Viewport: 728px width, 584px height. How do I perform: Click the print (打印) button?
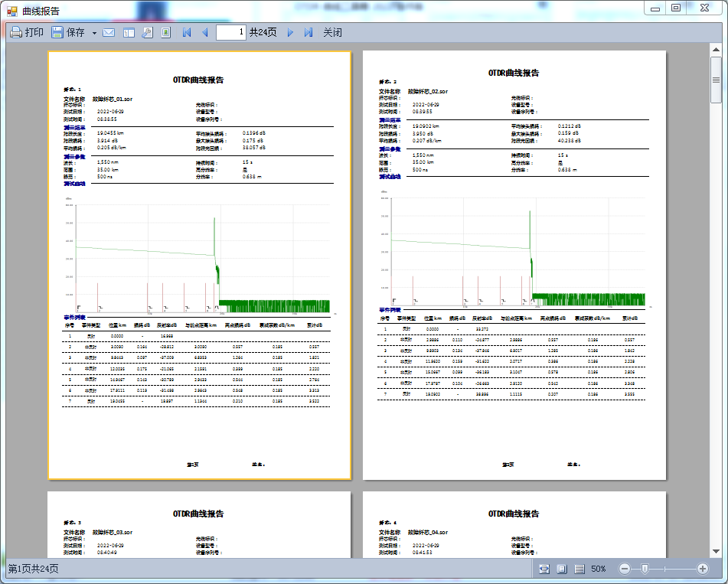tap(27, 33)
